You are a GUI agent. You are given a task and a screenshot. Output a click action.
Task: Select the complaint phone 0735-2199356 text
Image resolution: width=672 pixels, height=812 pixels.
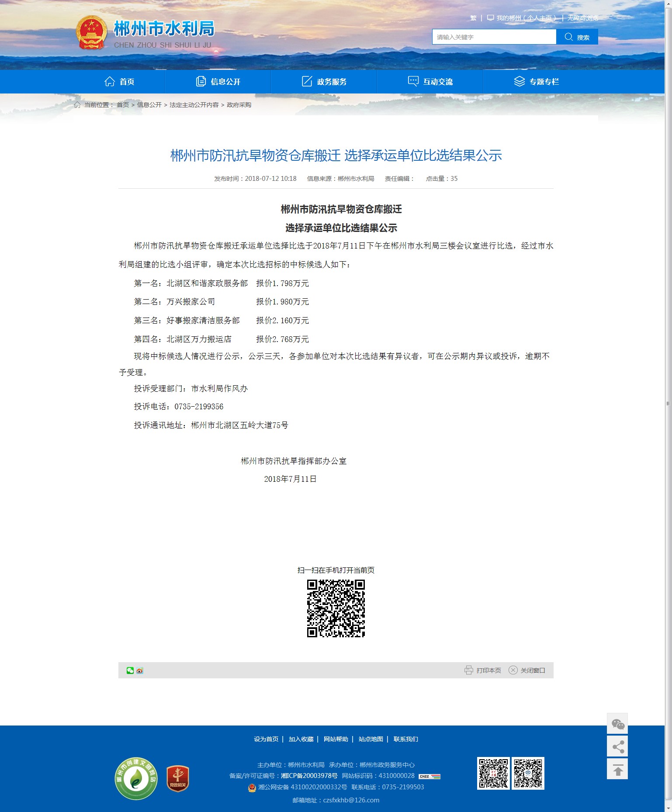coord(199,407)
